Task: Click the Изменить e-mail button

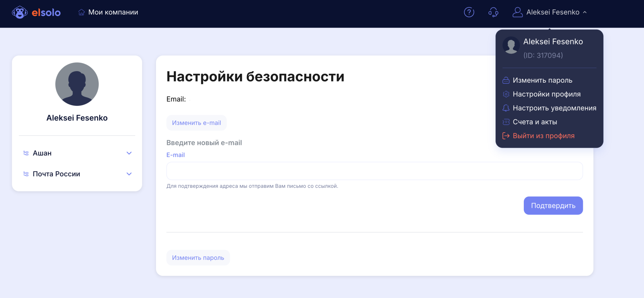Action: (x=196, y=123)
